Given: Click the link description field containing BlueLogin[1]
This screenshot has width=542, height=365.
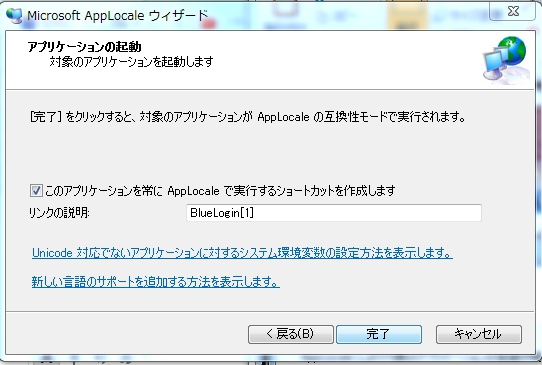Looking at the screenshot, I should 334,213.
